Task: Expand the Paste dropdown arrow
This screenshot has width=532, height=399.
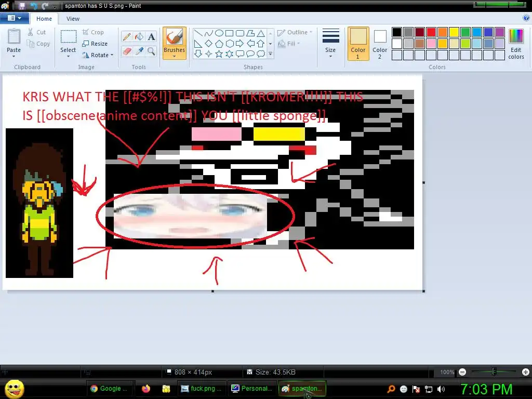Action: point(14,56)
